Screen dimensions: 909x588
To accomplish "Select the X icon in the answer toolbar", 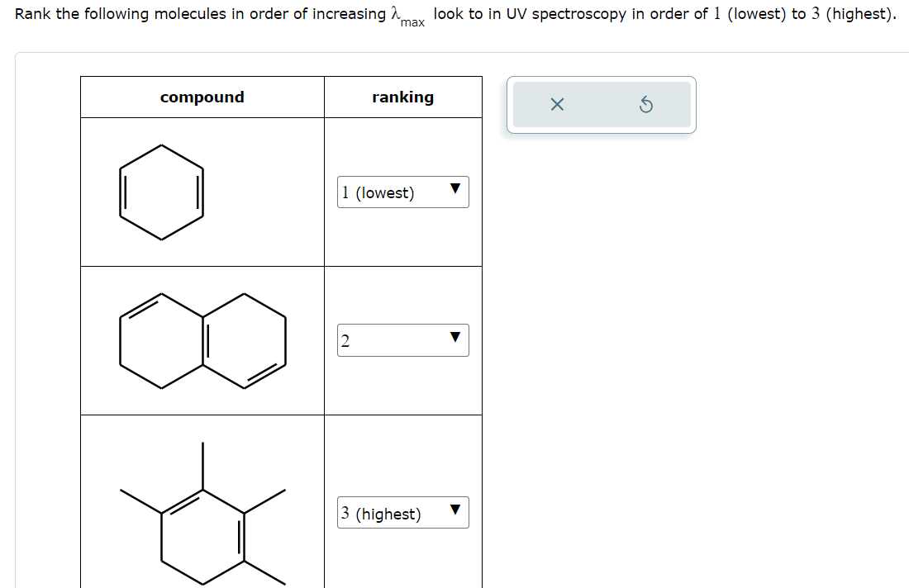I will [x=555, y=104].
